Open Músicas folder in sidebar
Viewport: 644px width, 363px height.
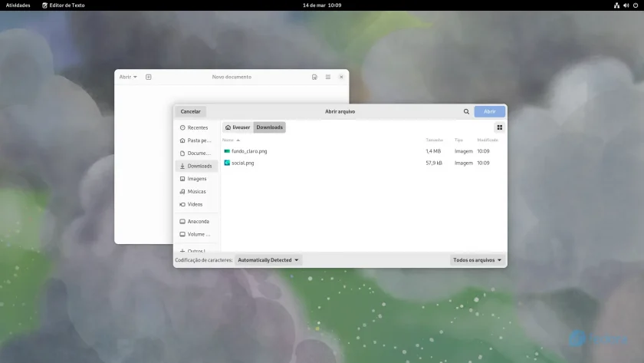196,192
